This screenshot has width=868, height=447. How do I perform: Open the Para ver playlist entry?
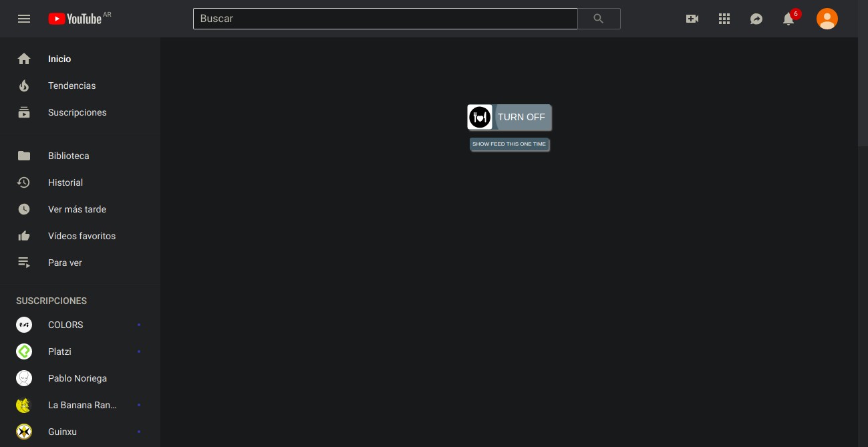point(64,263)
